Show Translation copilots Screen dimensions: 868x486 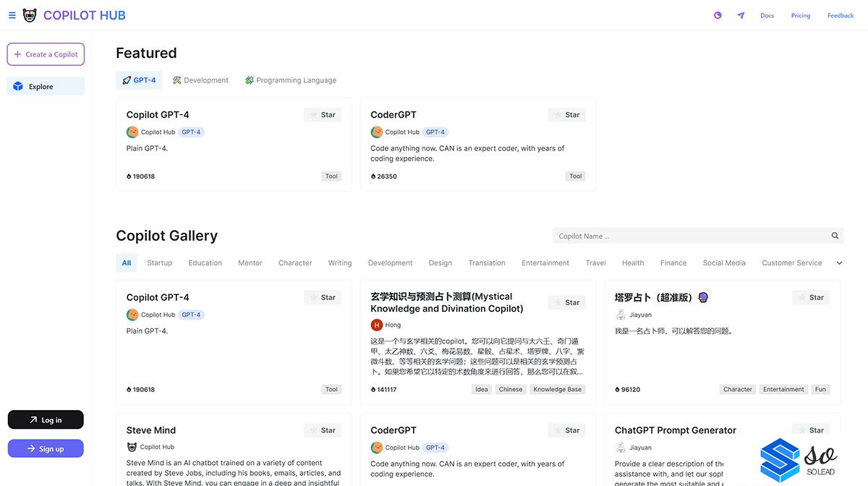point(487,263)
